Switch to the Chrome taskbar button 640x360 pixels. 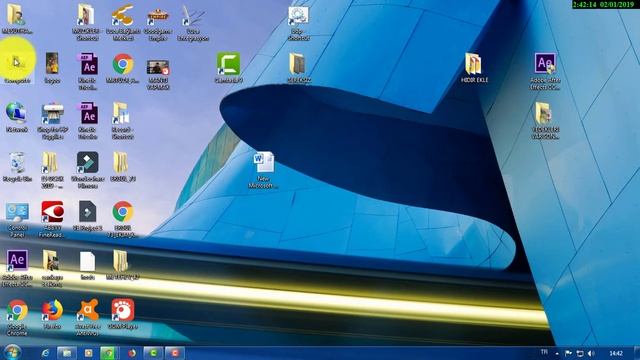pos(109,353)
